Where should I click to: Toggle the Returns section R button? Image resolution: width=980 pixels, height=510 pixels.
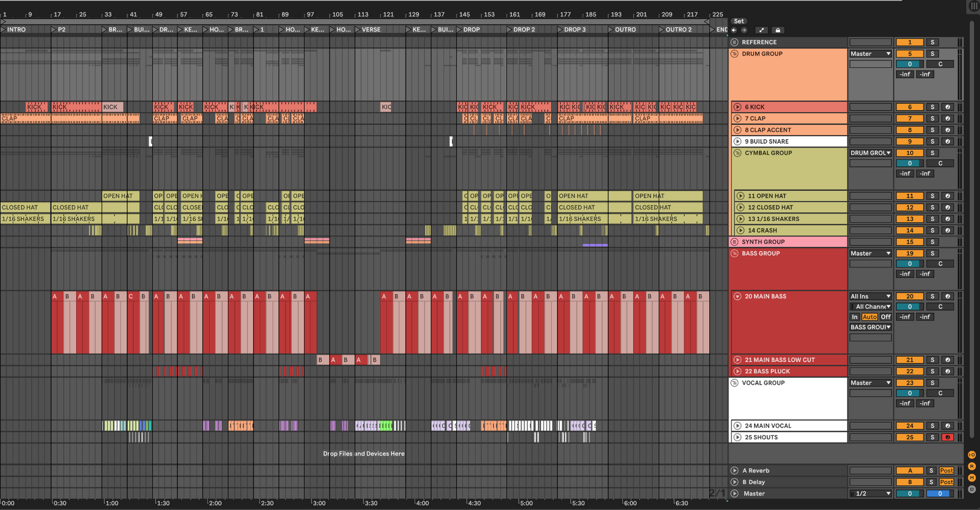tap(972, 466)
